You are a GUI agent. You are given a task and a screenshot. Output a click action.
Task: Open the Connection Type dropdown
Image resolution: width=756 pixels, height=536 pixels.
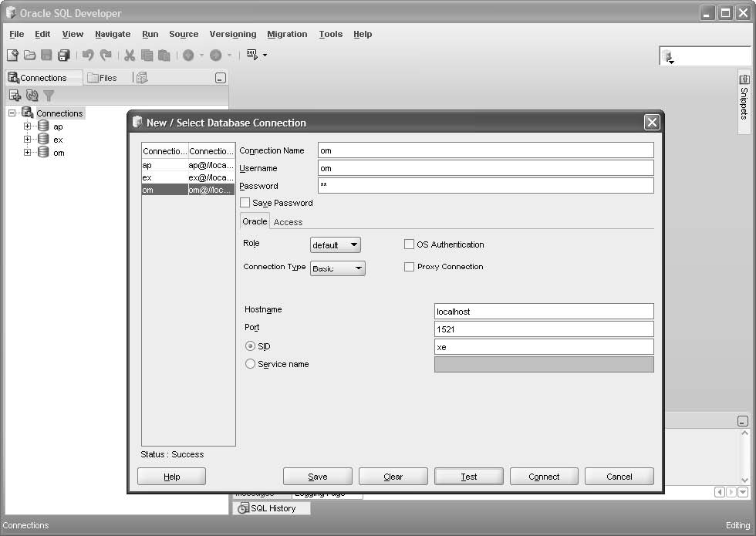pos(338,268)
